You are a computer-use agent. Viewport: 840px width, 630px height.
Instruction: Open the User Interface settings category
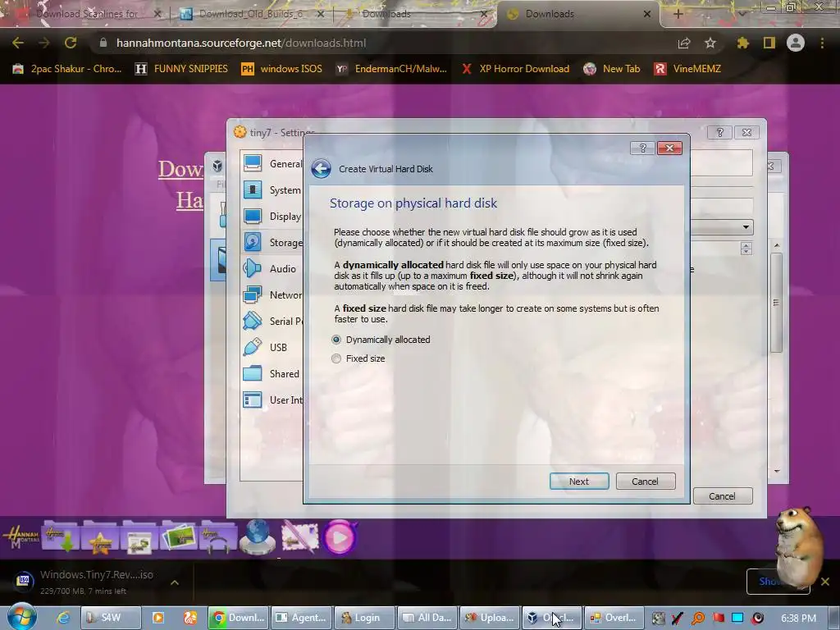pos(272,399)
